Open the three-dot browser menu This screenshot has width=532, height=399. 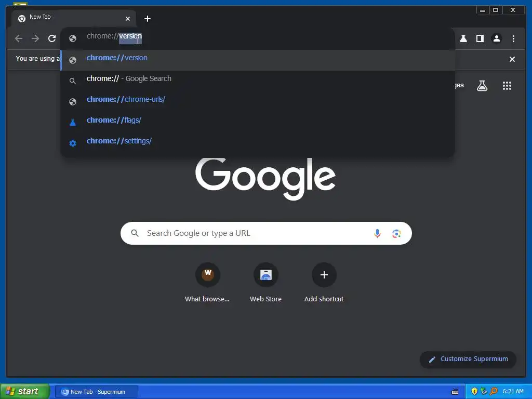513,38
